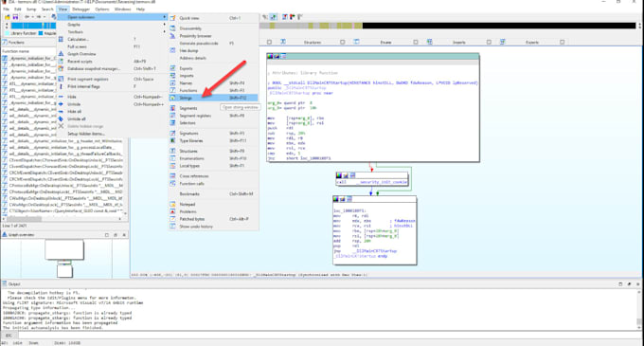Click the Output window vertical scrollbar
This screenshot has width=644, height=346.
click(x=640, y=309)
